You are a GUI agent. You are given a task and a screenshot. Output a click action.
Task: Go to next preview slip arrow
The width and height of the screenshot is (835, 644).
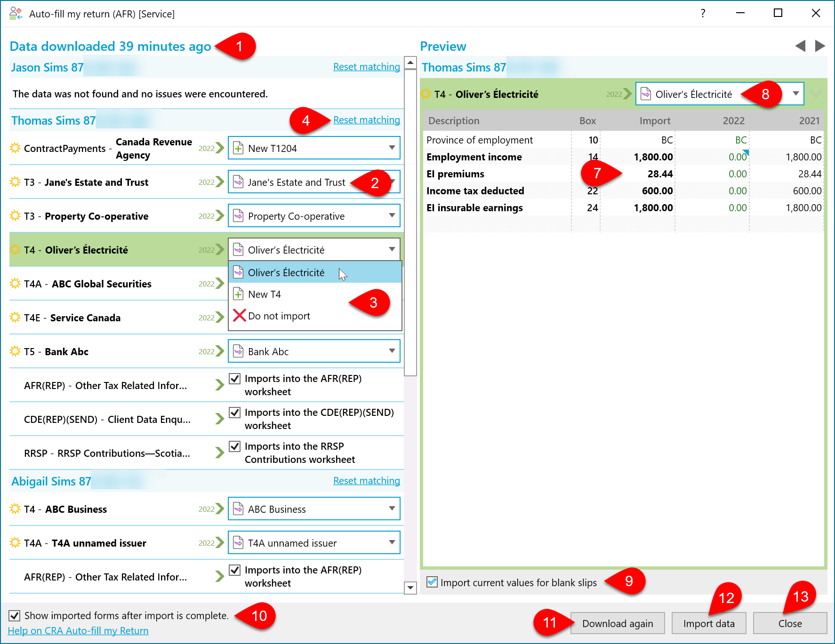pyautogui.click(x=820, y=46)
